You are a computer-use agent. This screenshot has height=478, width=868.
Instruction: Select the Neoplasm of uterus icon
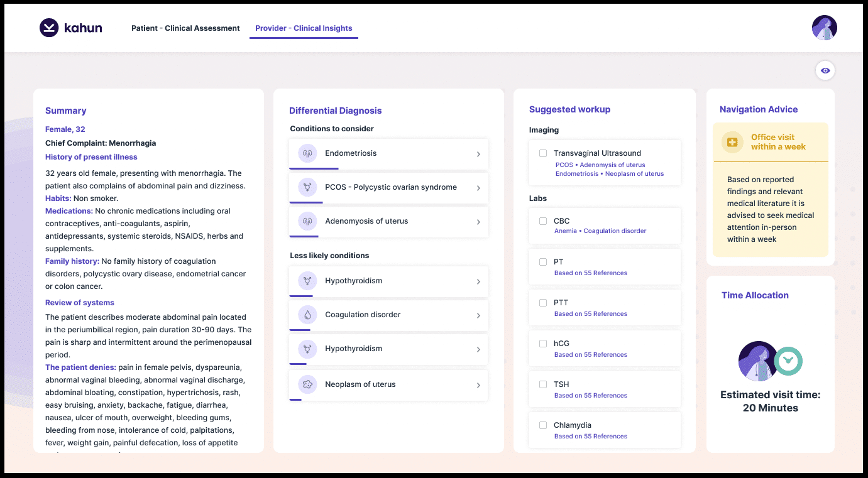click(307, 384)
